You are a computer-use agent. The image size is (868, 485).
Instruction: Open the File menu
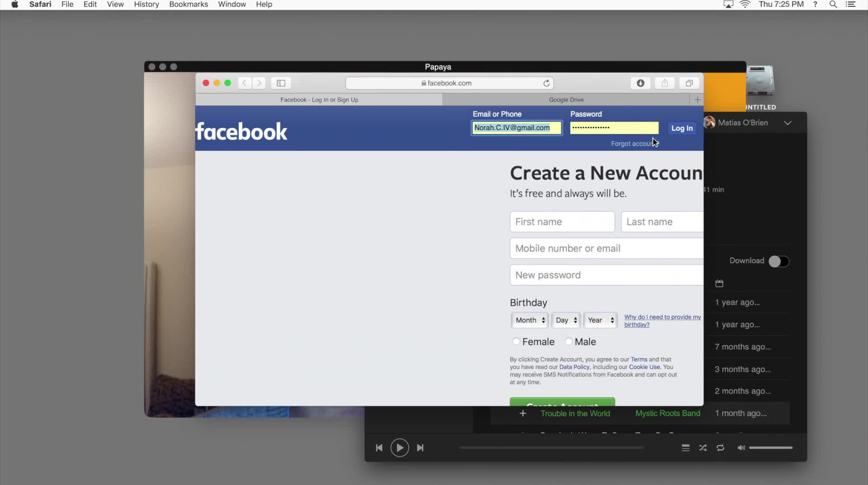pos(67,5)
